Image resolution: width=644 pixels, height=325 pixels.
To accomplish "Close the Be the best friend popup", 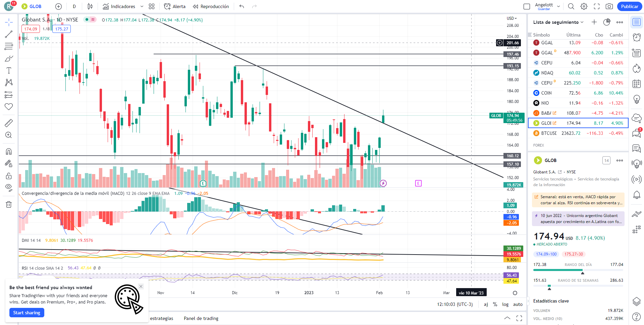I will click(x=141, y=286).
